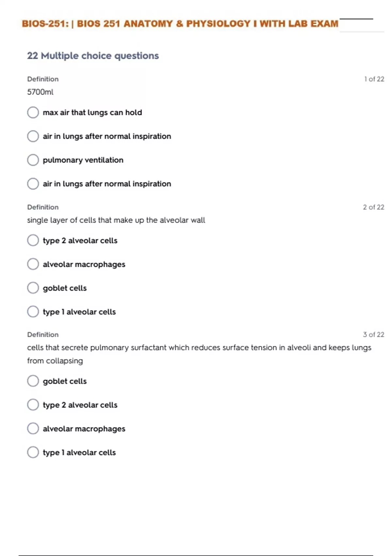
Task: Click the 'Definition' label above surfactant question
Action: 43,335
